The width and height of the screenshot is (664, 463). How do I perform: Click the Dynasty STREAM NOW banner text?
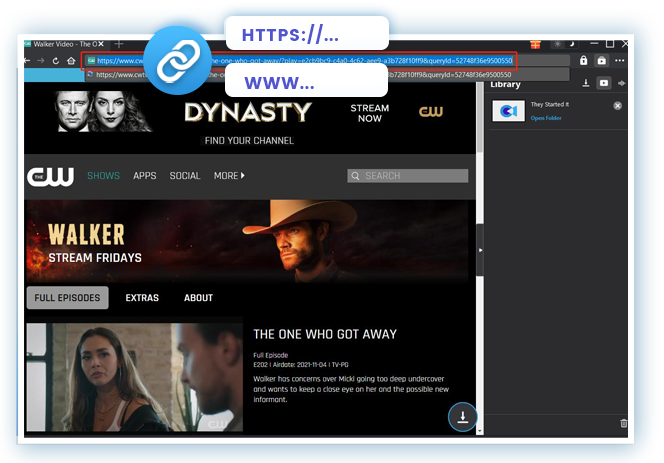(369, 113)
